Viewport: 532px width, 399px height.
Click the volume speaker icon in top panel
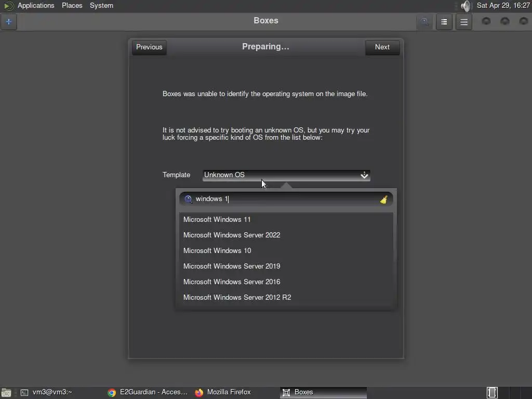(x=465, y=6)
